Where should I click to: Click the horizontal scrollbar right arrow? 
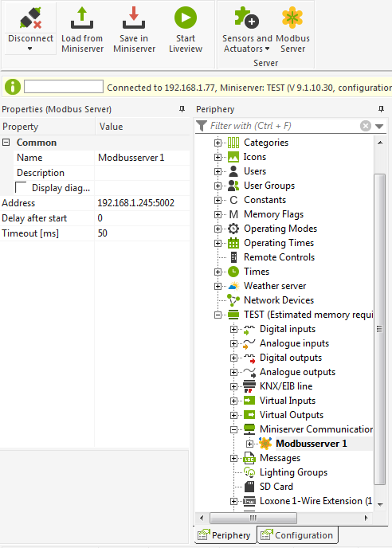click(x=367, y=518)
